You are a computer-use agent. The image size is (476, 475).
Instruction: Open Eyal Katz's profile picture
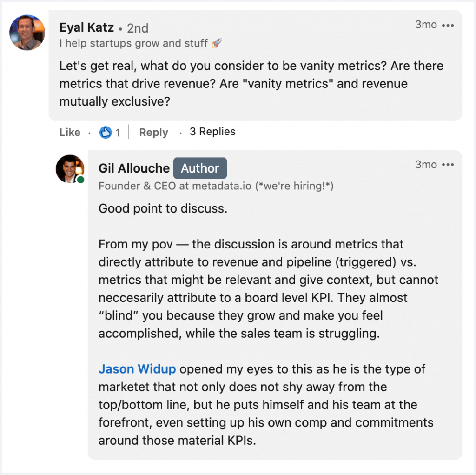(x=26, y=33)
